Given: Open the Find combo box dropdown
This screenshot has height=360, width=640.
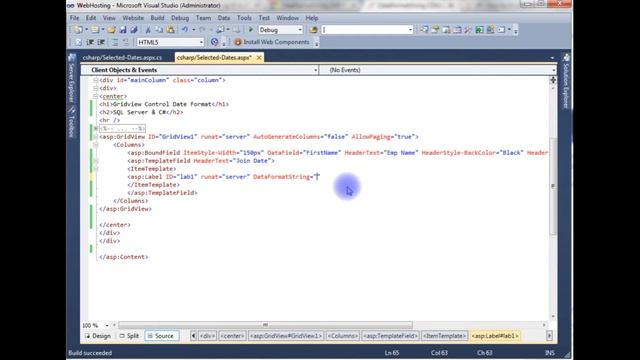Looking at the screenshot, I should (x=410, y=30).
